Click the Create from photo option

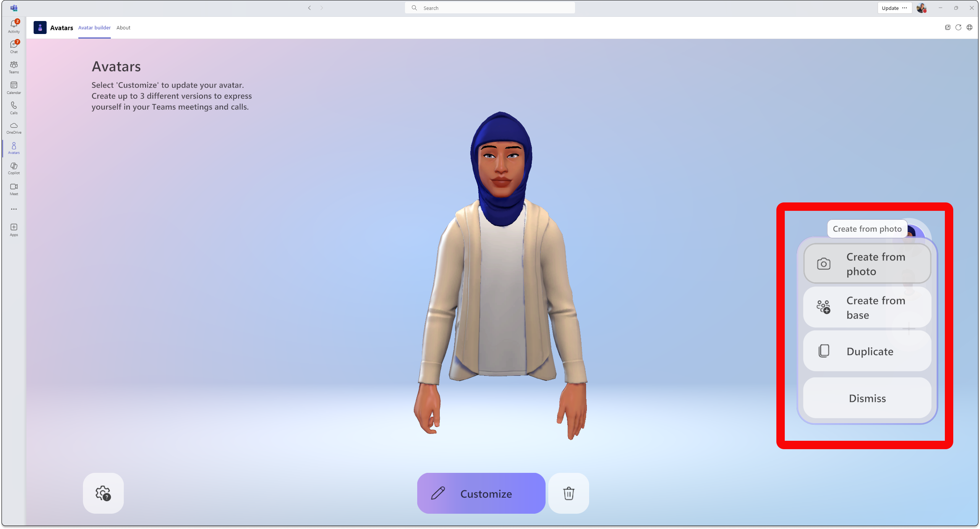click(867, 263)
